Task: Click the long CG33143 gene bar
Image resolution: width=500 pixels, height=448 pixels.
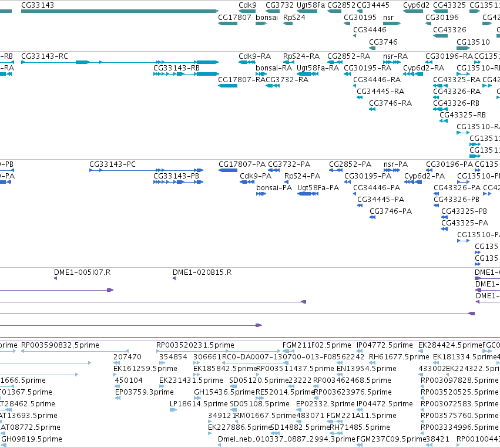Action: tap(120, 11)
